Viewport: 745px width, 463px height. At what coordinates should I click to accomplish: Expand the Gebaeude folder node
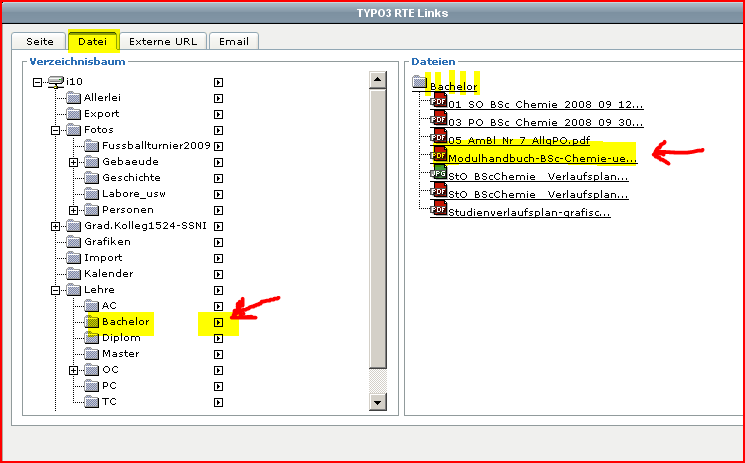73,162
